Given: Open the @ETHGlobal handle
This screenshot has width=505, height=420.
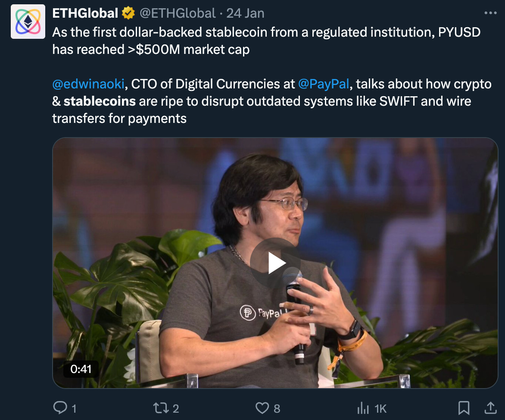Looking at the screenshot, I should coord(178,13).
